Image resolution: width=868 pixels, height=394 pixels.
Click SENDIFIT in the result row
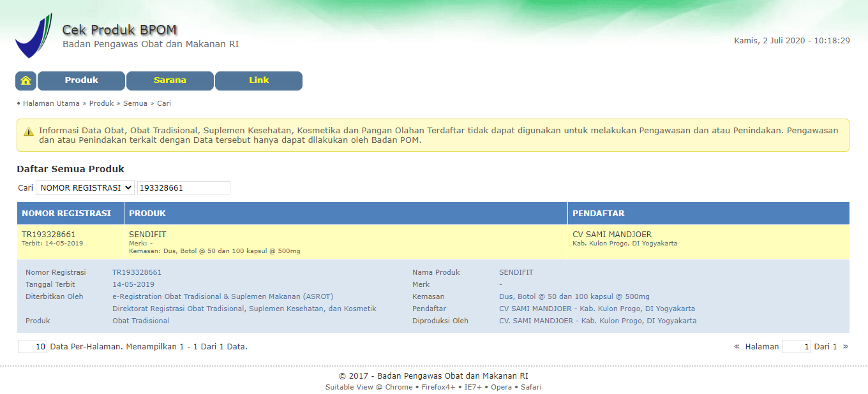pos(147,235)
